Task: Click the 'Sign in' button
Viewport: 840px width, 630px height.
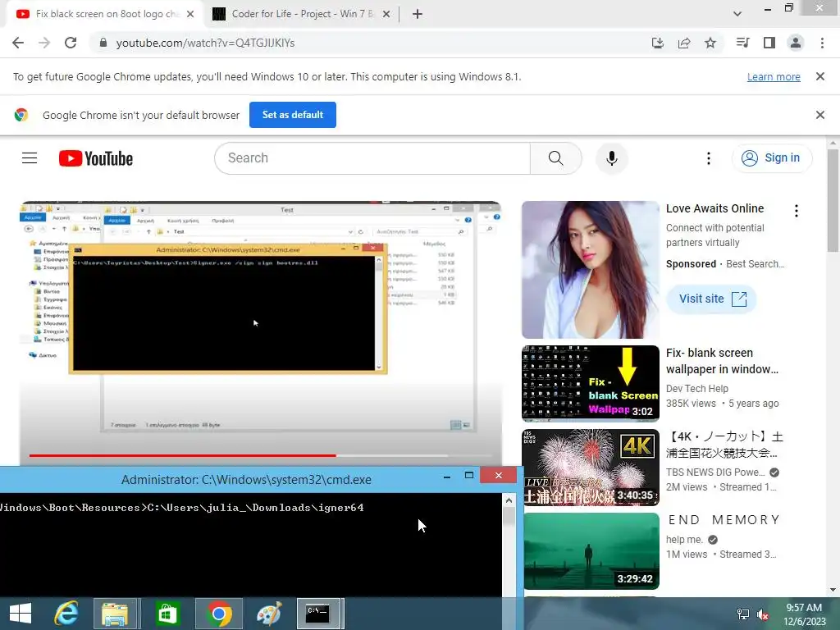Action: [x=772, y=158]
